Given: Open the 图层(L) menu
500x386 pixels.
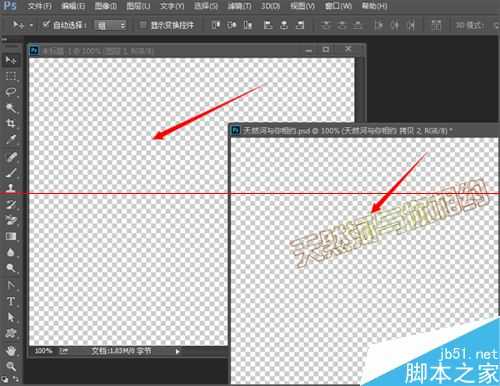Looking at the screenshot, I should click(138, 6).
